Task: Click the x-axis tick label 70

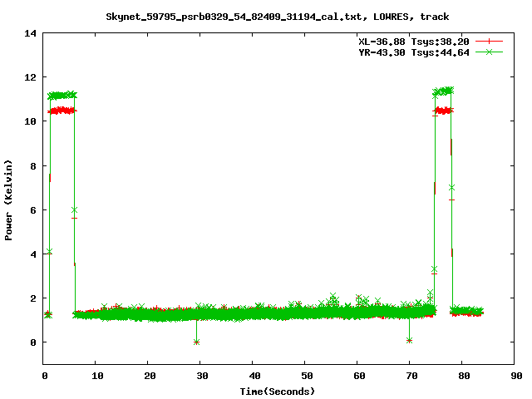Action: (x=411, y=376)
